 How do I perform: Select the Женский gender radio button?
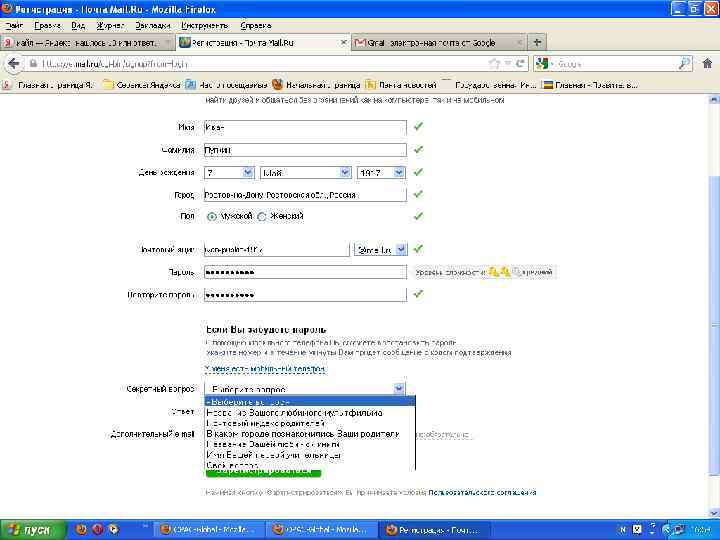pos(262,217)
